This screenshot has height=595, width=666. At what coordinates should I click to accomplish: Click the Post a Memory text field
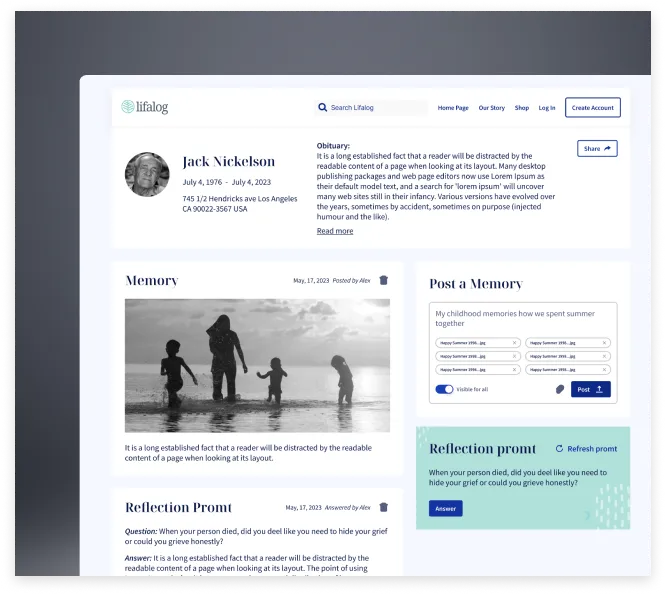[x=522, y=318]
